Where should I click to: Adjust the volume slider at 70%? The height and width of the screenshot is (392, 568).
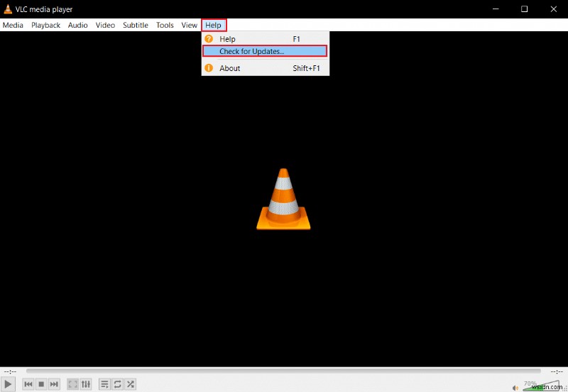(x=541, y=386)
